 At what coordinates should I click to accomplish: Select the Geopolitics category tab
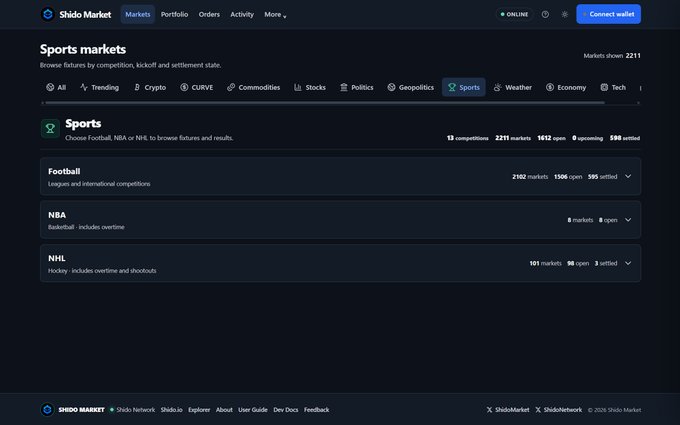point(411,87)
